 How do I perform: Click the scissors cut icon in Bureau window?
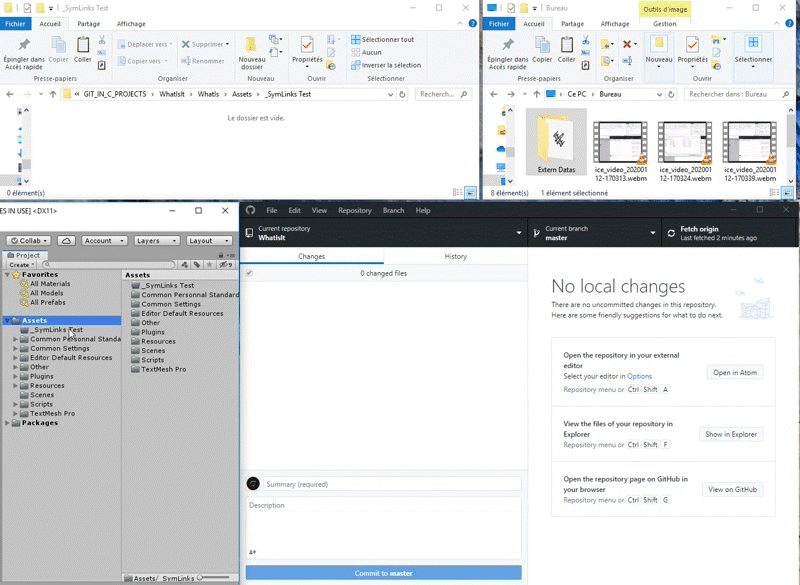(585, 40)
